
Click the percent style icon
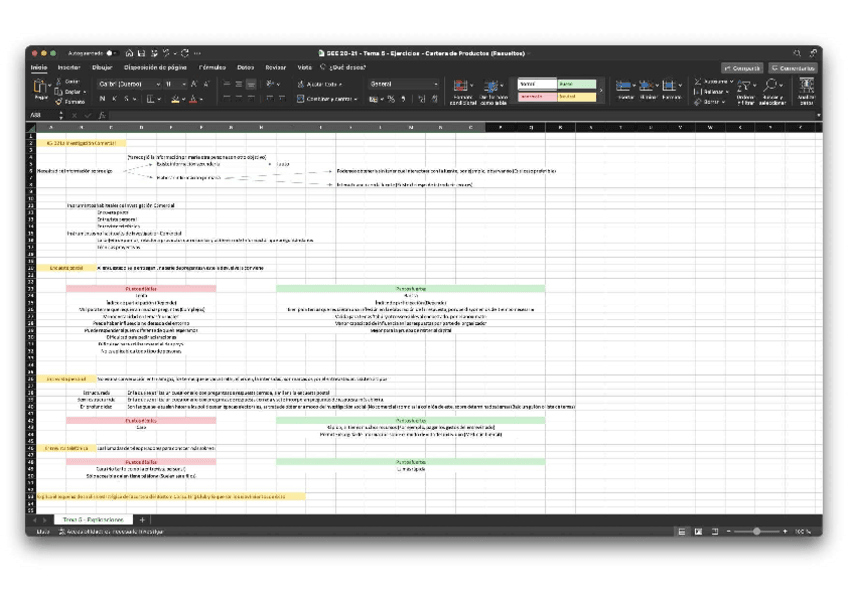pos(393,99)
